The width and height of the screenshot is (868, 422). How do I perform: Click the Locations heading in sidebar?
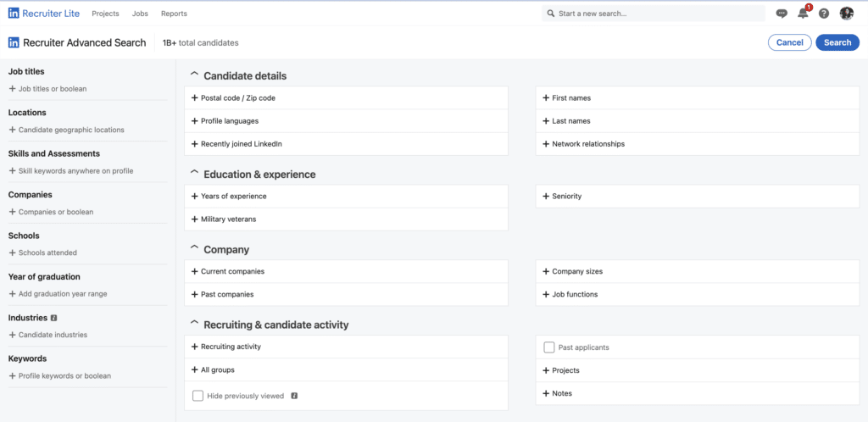27,112
